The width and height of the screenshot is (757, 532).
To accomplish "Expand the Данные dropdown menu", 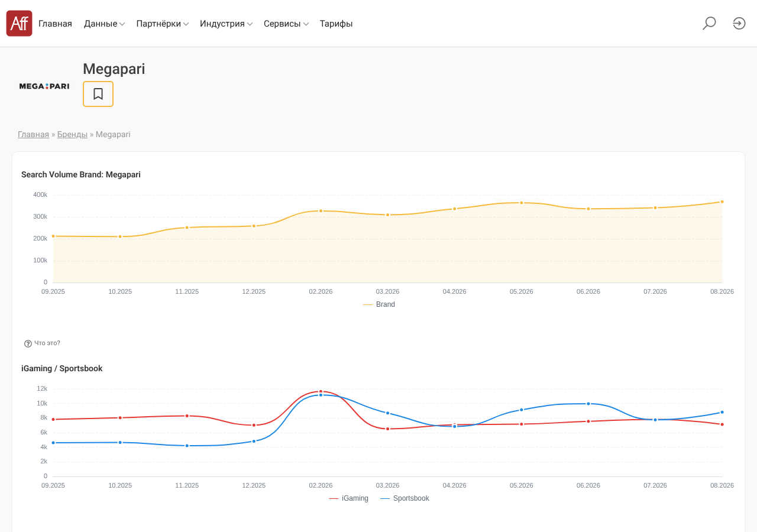I will coord(104,24).
